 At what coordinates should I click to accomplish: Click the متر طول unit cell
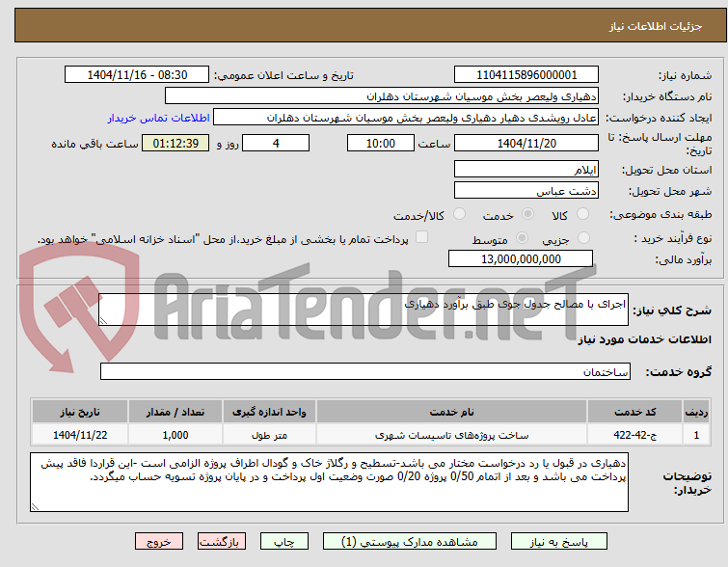(269, 435)
